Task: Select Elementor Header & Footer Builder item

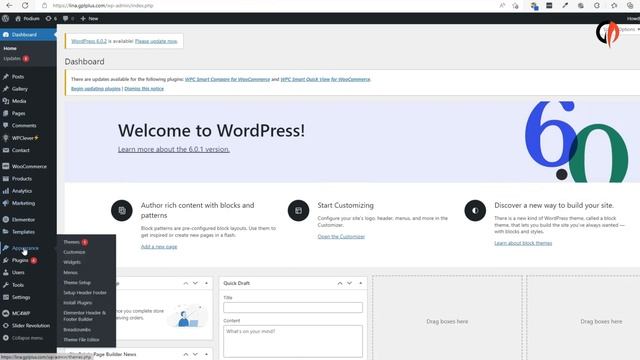Action: [84, 316]
